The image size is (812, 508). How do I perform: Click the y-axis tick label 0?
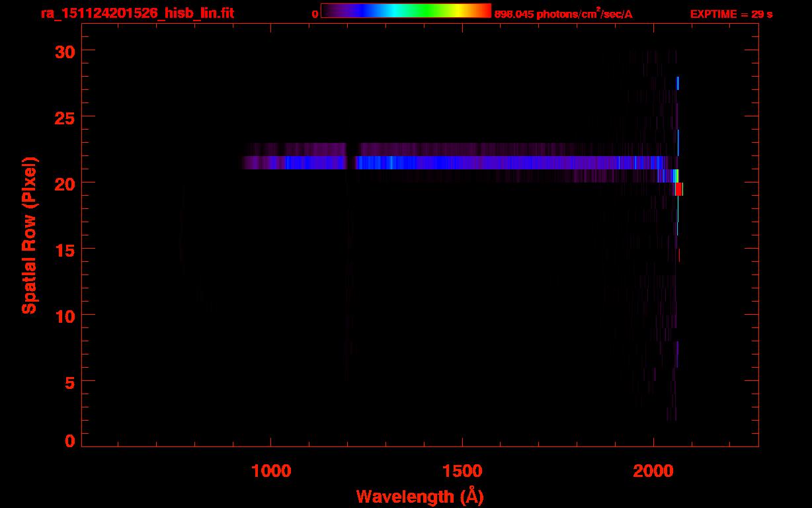69,441
